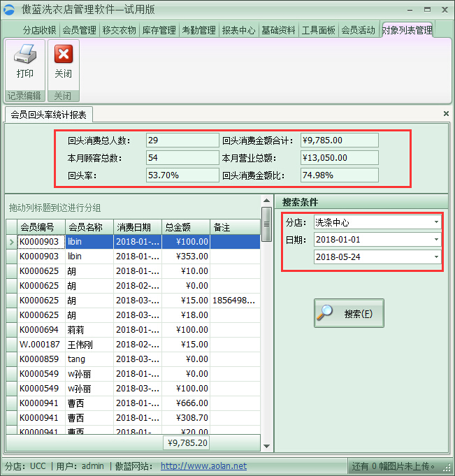455x476 pixels.
Task: Switch to 会员管理 tab
Action: [x=79, y=30]
